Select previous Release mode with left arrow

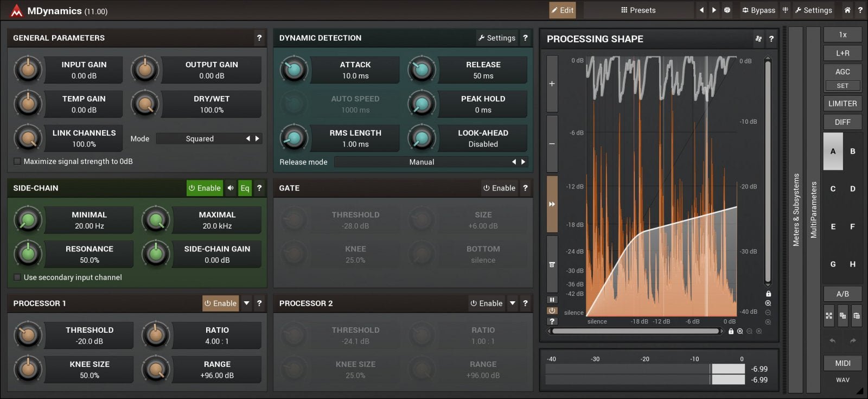coord(514,162)
